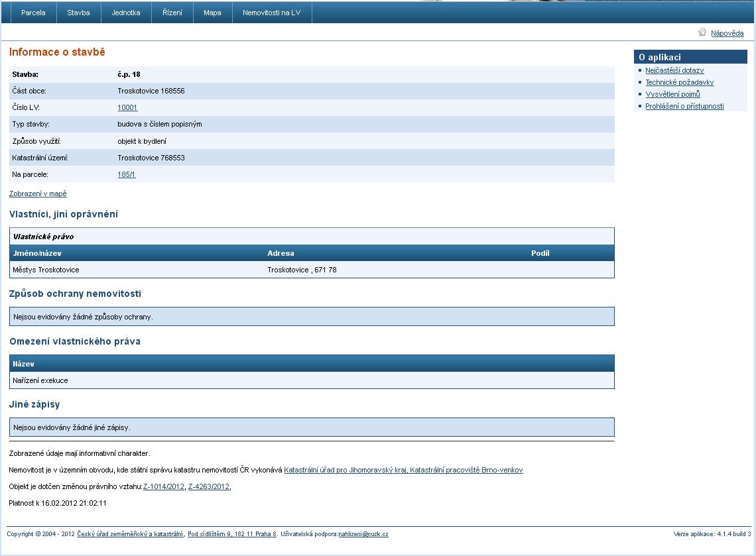This screenshot has width=756, height=556.
Task: Open proceeding Z-4263/2012 link
Action: coord(208,486)
